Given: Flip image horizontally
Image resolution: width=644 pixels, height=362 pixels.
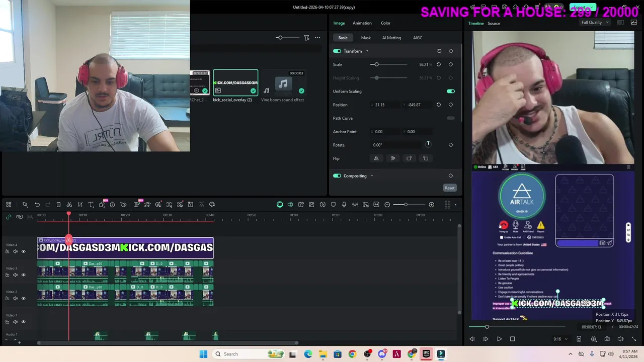Looking at the screenshot, I should tap(376, 158).
